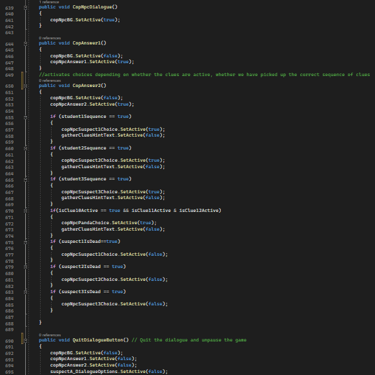Click line number 649
Screen dimensions: 375x375
(x=9, y=75)
